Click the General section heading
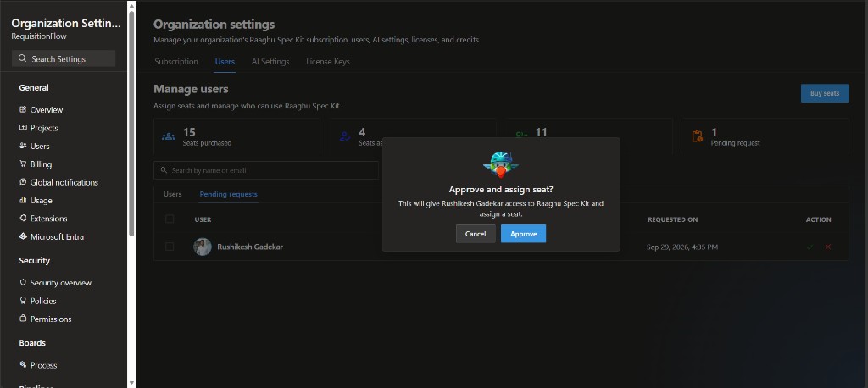The width and height of the screenshot is (868, 388). pyautogui.click(x=34, y=87)
